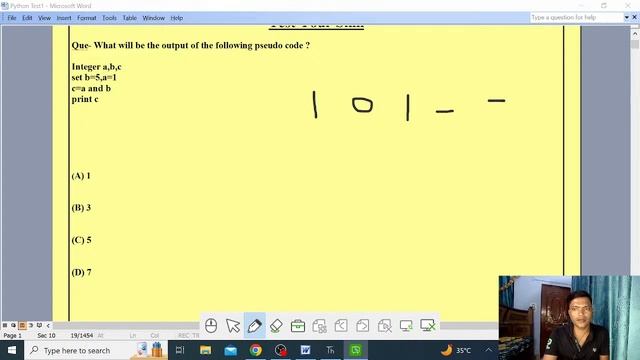The width and height of the screenshot is (640, 360).
Task: Click the horizontal scrollbar left arrow
Action: pyautogui.click(x=48, y=325)
